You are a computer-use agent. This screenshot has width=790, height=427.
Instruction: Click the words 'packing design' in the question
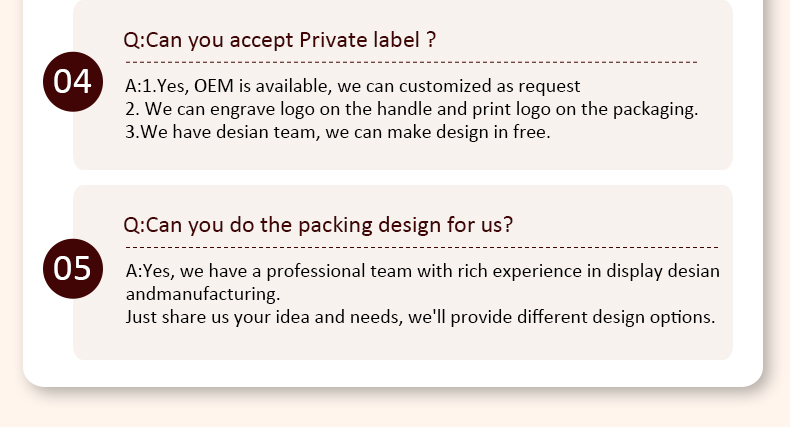[364, 225]
